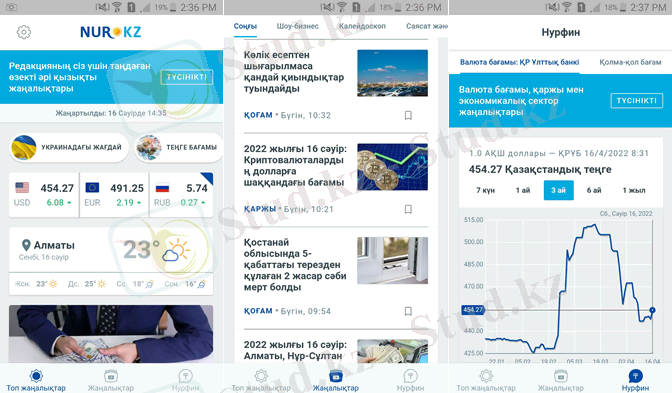This screenshot has height=393, width=672.
Task: Bookmark the Қостанай облысында window article
Action: pyautogui.click(x=408, y=311)
